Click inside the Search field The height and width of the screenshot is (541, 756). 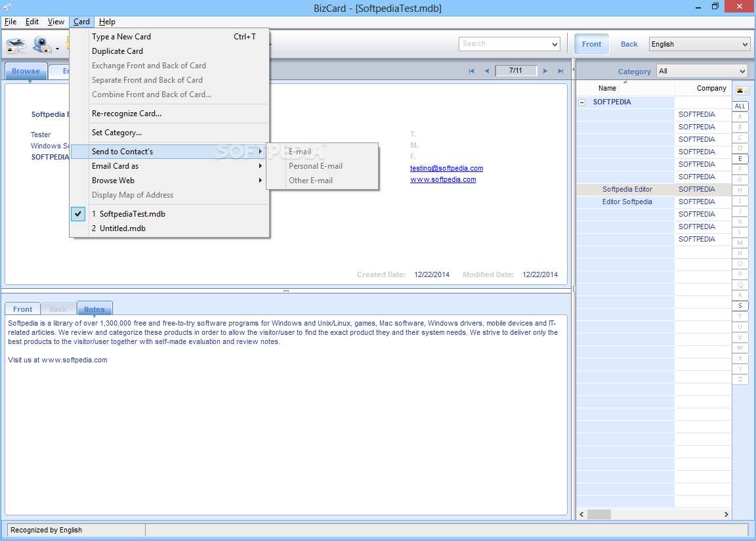pyautogui.click(x=504, y=44)
